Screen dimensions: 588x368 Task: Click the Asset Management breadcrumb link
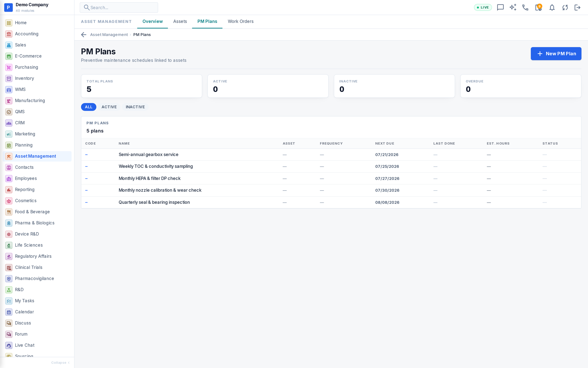(109, 35)
